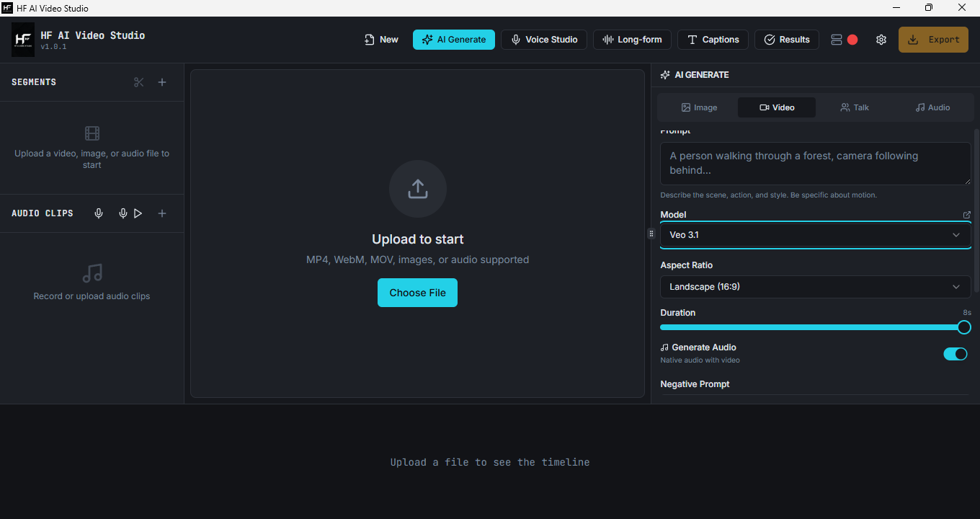Click the 'HF AI Video Studio' header title
Screen dimensions: 980x519
pyautogui.click(x=92, y=35)
